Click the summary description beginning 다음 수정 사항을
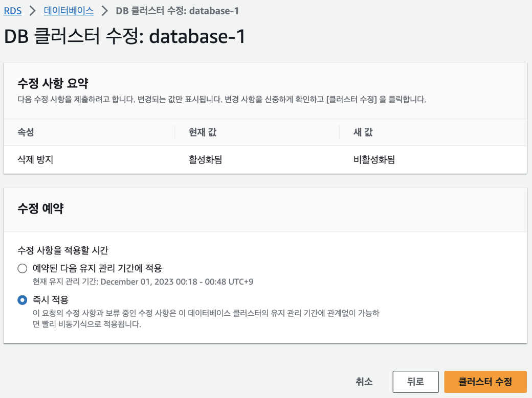532x398 pixels. [222, 99]
